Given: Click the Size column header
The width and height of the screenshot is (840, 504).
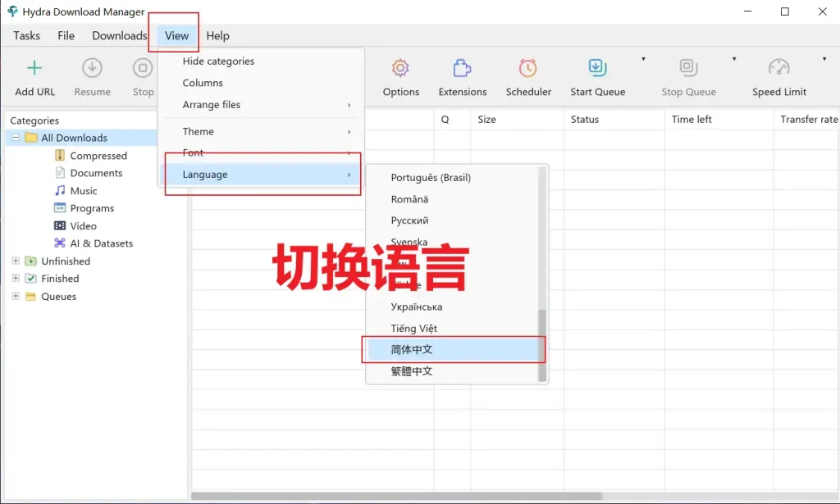Looking at the screenshot, I should [x=517, y=120].
